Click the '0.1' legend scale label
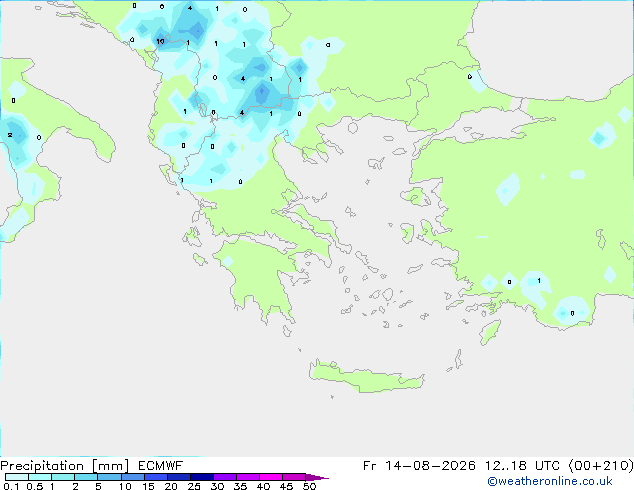634x490 pixels. pos(11,486)
